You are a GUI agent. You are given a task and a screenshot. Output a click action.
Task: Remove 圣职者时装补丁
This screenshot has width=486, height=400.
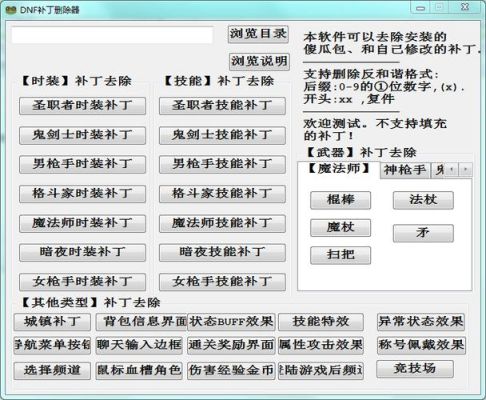pyautogui.click(x=82, y=106)
